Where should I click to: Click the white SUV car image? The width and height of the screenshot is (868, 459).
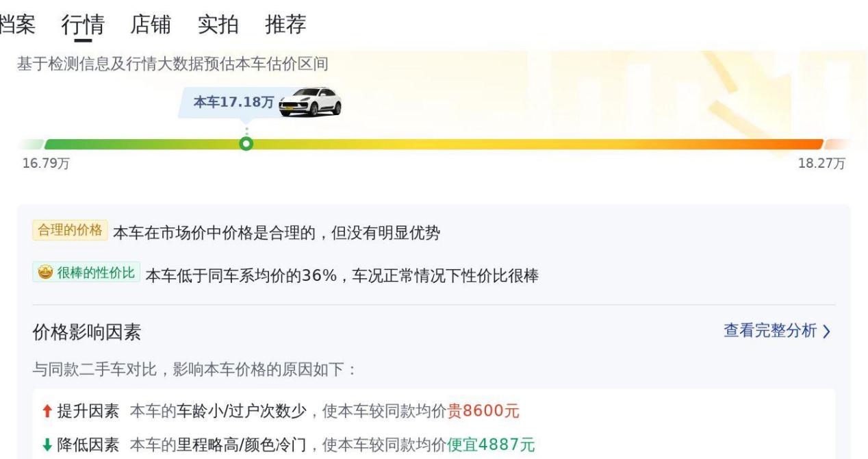(x=310, y=103)
